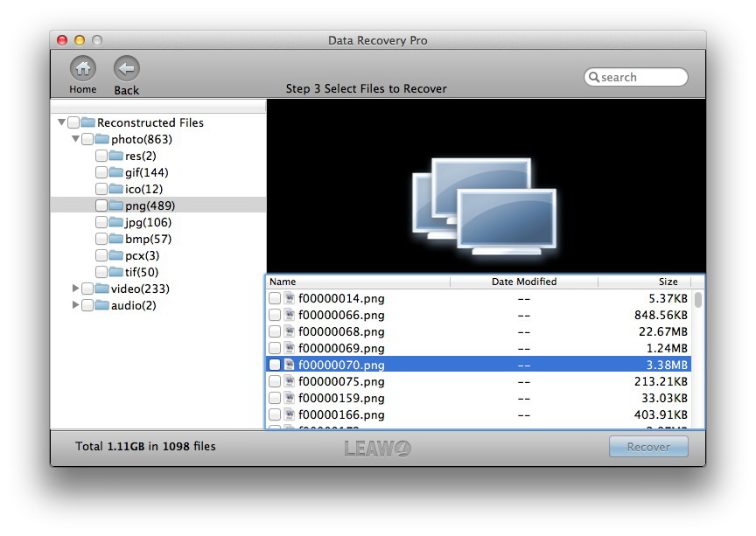Go back using the Back arrow icon
Screen dimensions: 756x536
coord(126,68)
